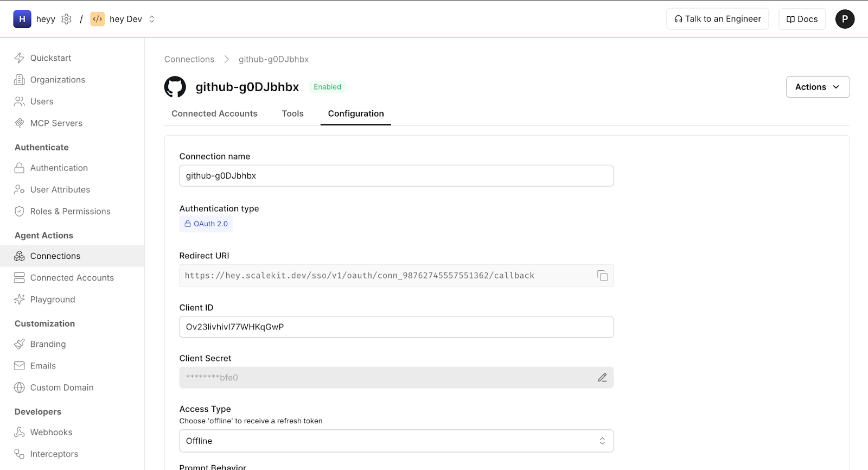Click the Organizations building icon
This screenshot has height=470, width=868.
click(x=20, y=80)
